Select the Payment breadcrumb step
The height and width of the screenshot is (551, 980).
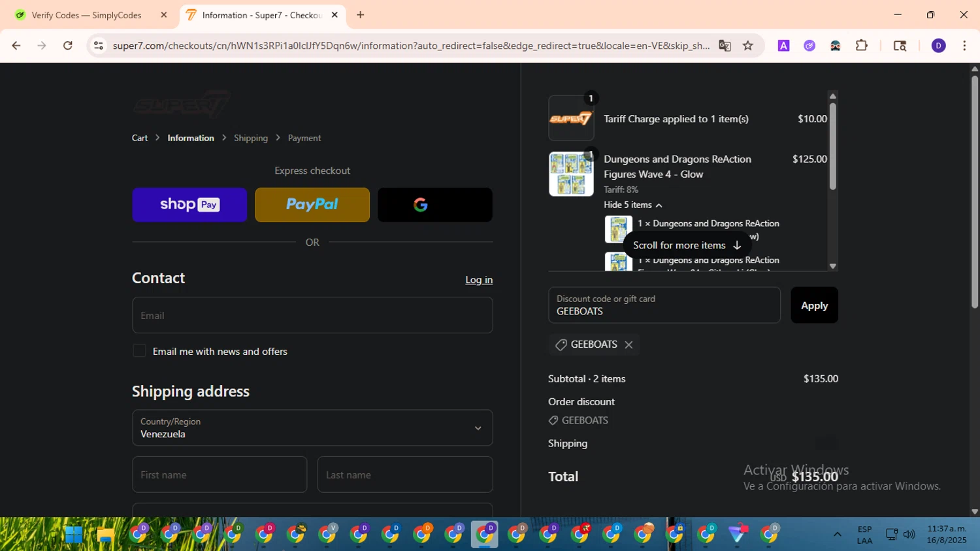click(x=304, y=138)
